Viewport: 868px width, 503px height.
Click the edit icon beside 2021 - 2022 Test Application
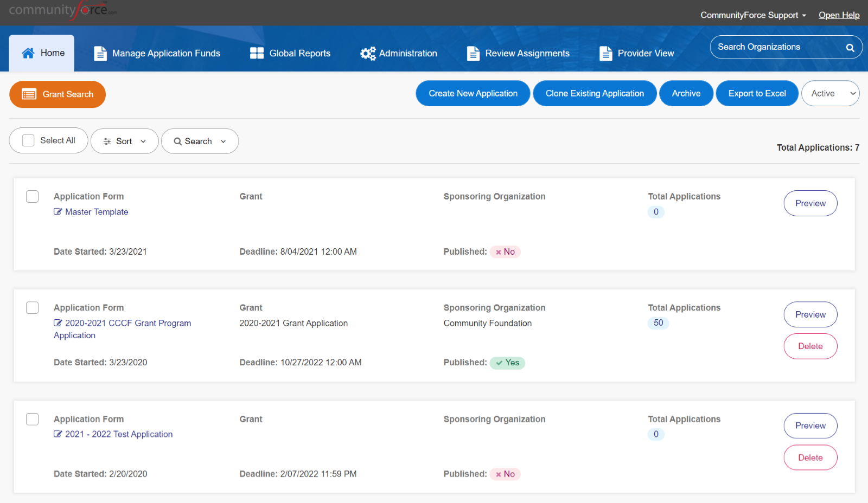tap(58, 434)
